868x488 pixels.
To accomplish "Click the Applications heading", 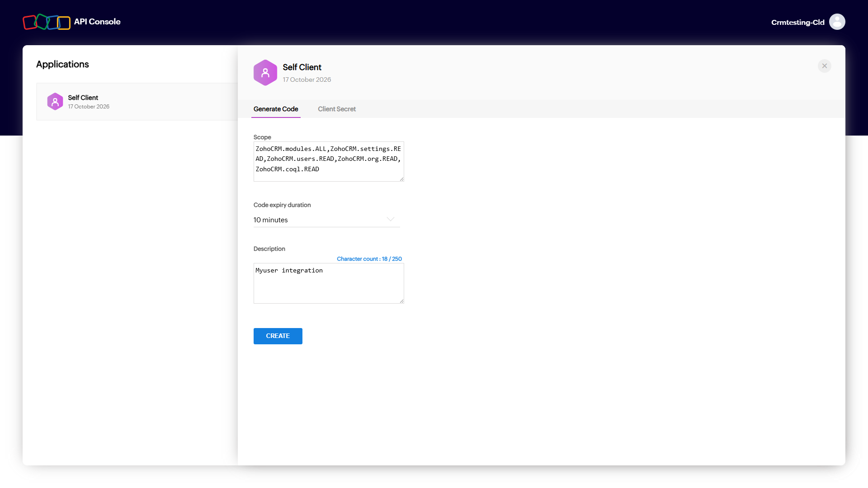I will click(62, 64).
